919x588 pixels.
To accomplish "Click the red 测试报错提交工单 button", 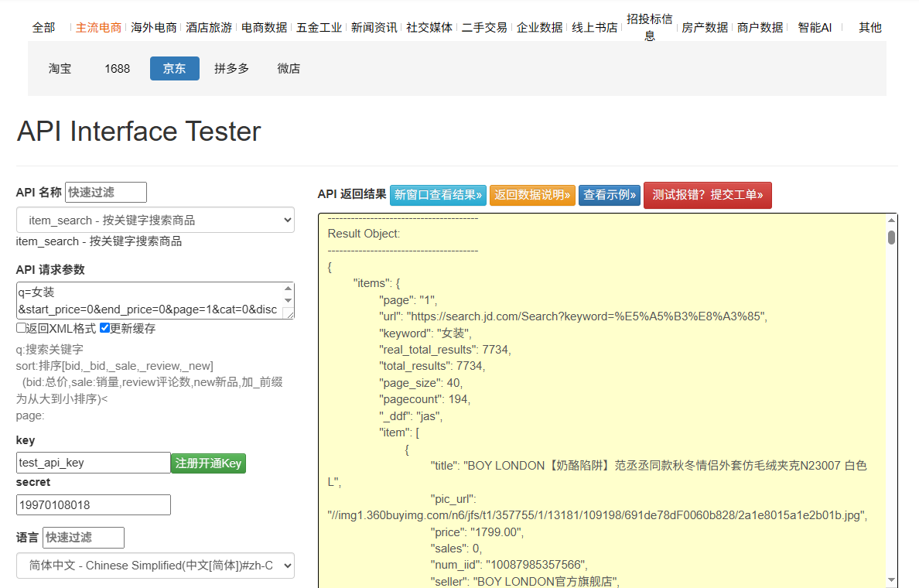I will pos(707,195).
